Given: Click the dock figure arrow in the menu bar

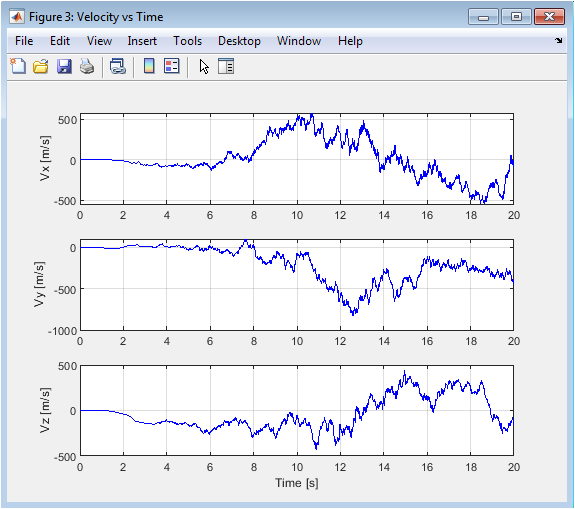Looking at the screenshot, I should pos(558,41).
